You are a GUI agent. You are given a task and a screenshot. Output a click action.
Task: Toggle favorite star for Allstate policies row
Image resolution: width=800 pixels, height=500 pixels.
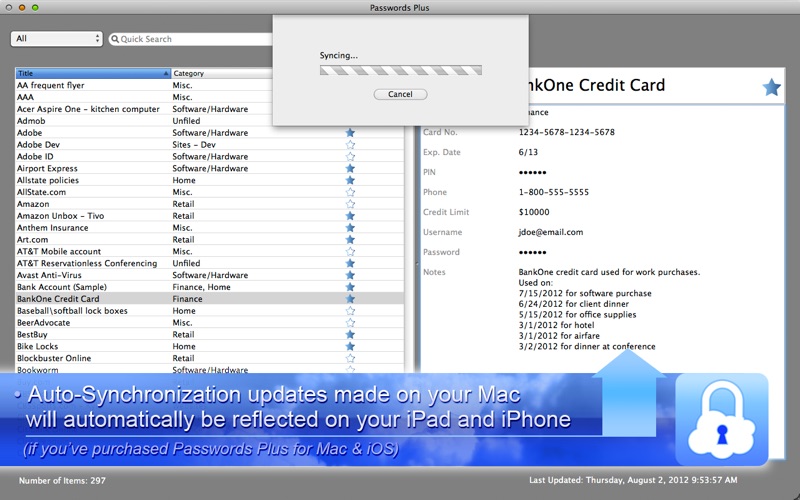tap(350, 180)
